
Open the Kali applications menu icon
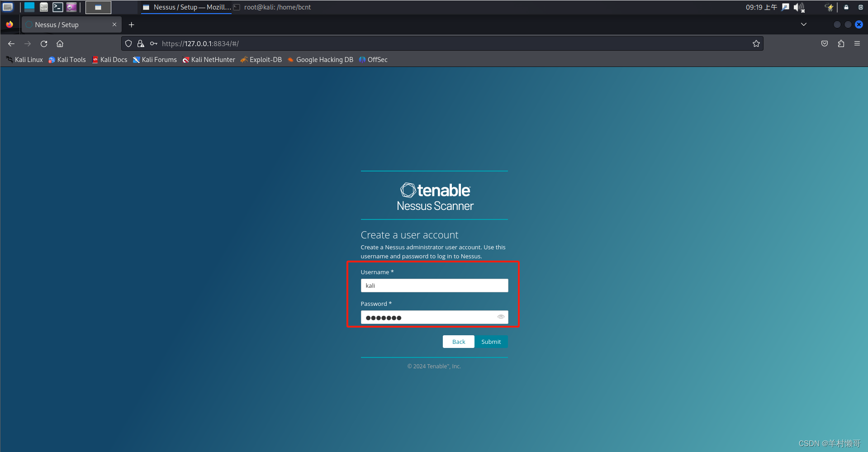click(8, 7)
